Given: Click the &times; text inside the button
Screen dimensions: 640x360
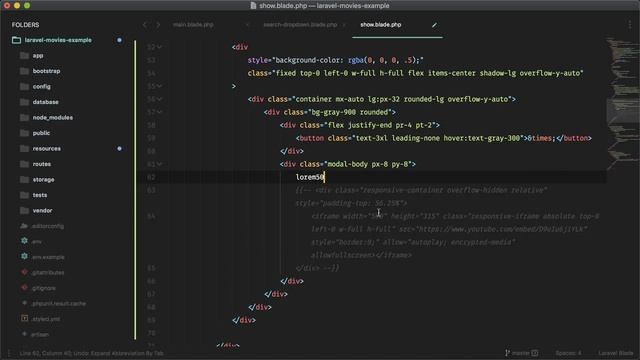Looking at the screenshot, I should pyautogui.click(x=541, y=138).
